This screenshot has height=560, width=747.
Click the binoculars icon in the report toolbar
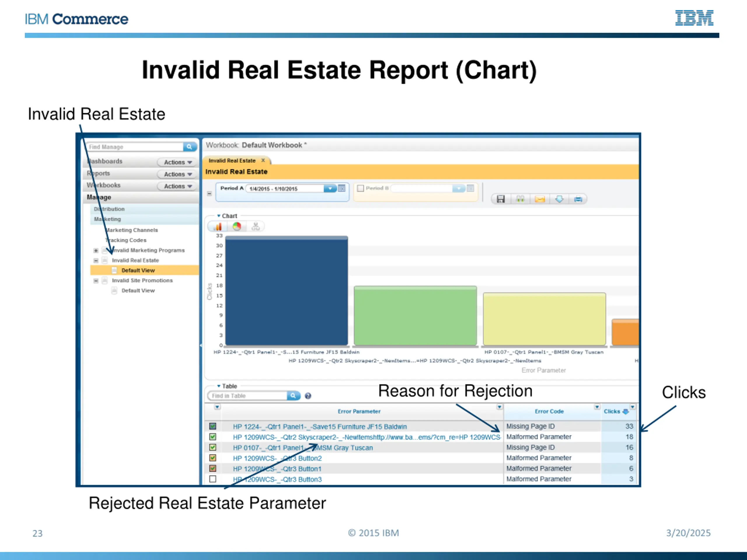click(x=520, y=199)
